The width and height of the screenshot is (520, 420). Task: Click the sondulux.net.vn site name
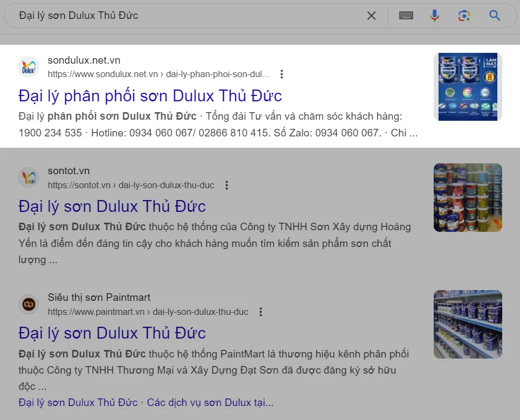point(84,60)
